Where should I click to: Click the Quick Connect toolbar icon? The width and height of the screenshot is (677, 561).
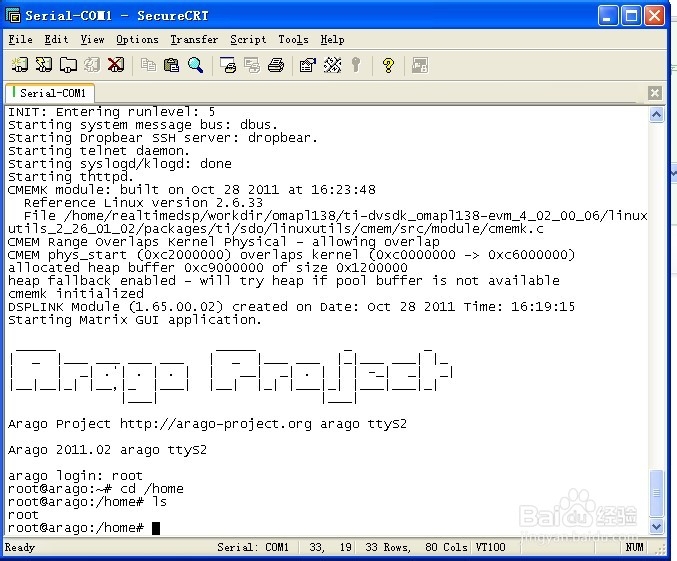point(44,65)
